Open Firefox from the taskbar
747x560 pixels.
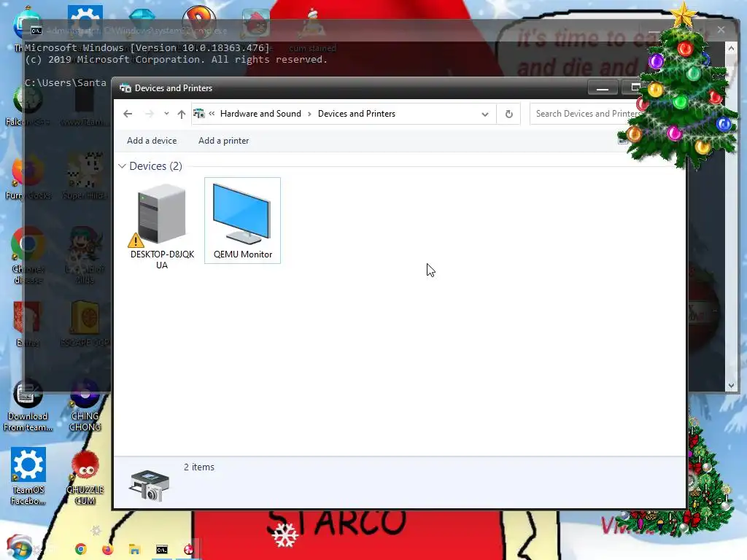108,550
